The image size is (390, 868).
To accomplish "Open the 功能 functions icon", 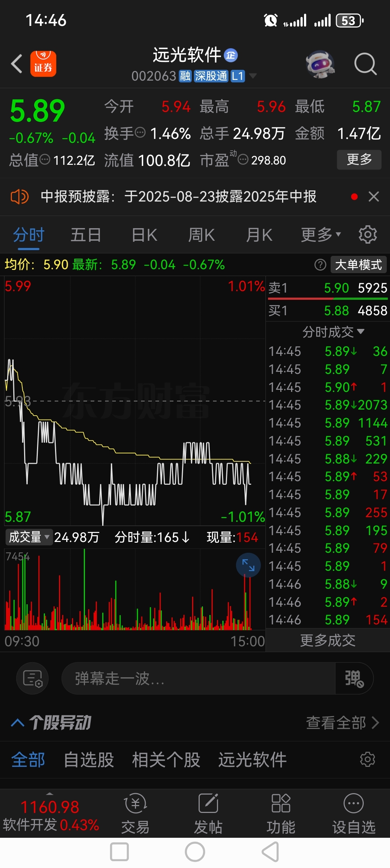I will (x=281, y=813).
